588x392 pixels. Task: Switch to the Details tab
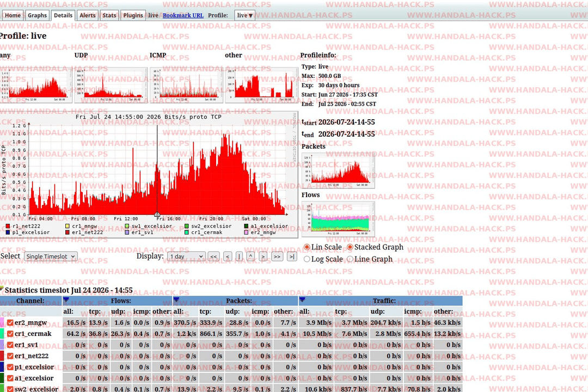pyautogui.click(x=63, y=15)
